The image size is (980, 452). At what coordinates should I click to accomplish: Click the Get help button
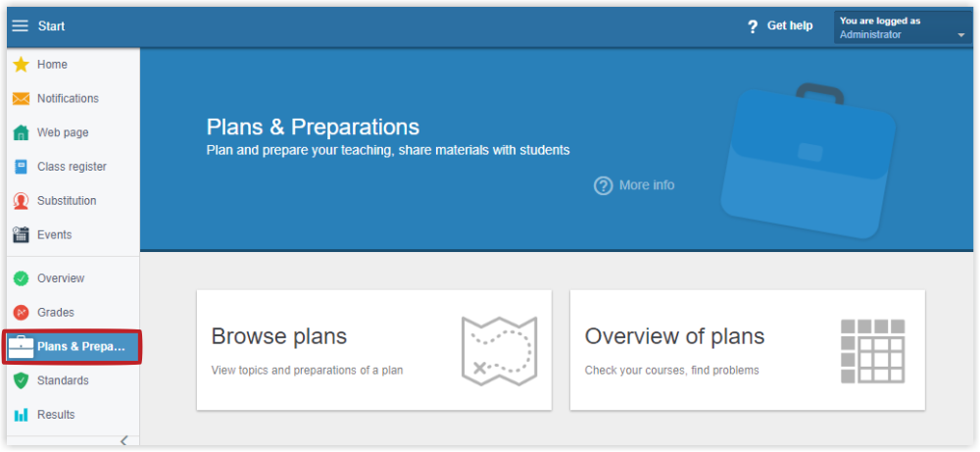click(x=780, y=26)
